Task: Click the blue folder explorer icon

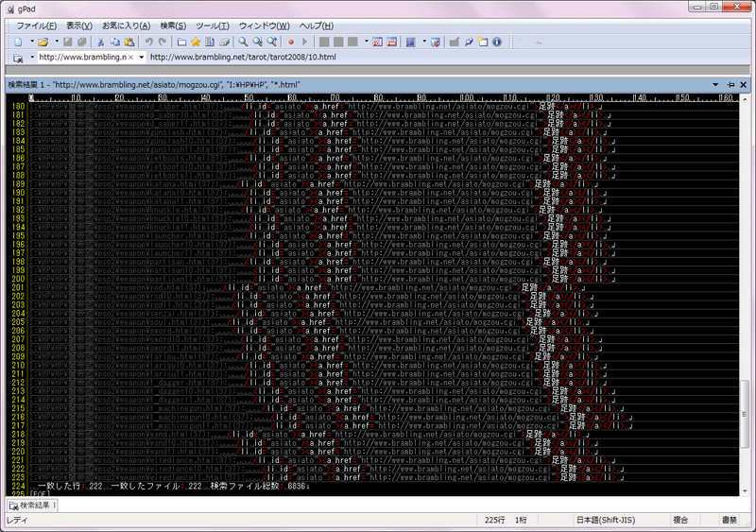Action: coord(181,42)
